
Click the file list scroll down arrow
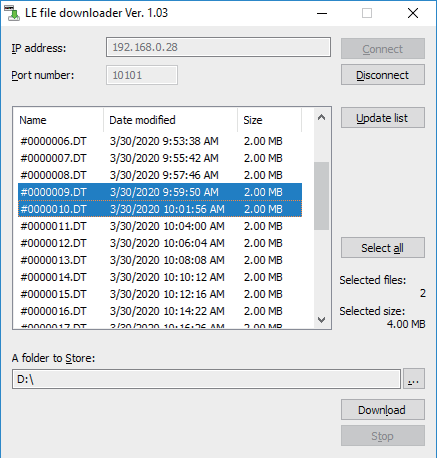point(321,320)
